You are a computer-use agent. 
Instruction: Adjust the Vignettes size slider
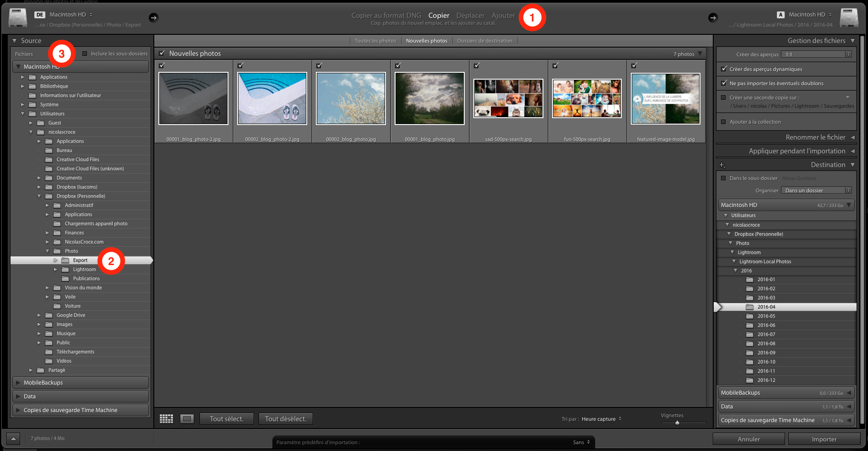point(677,423)
